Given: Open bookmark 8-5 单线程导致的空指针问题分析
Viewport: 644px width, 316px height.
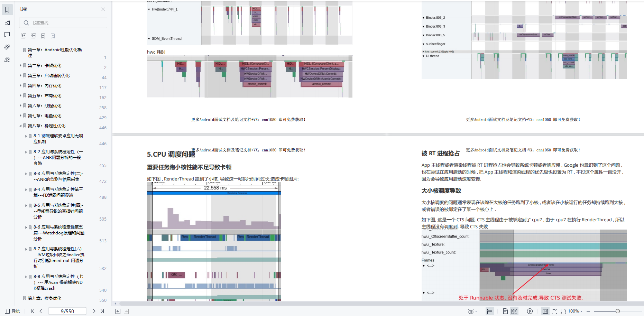Looking at the screenshot, I should pyautogui.click(x=58, y=211).
